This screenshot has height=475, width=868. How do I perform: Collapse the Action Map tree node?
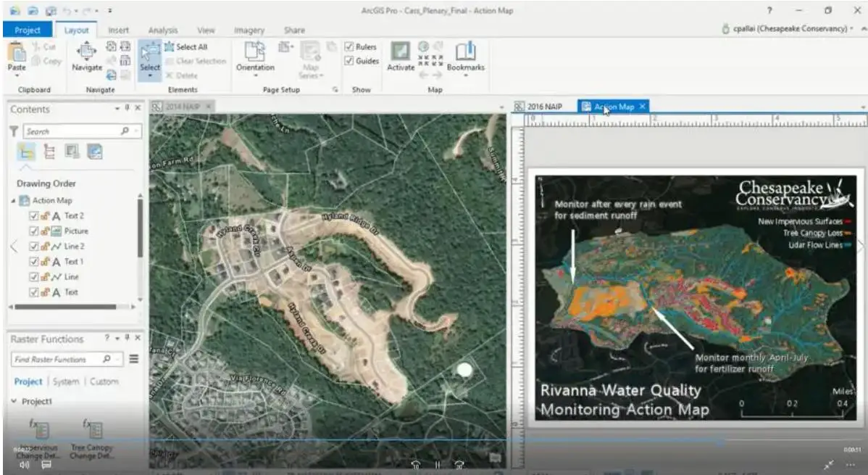pyautogui.click(x=12, y=200)
